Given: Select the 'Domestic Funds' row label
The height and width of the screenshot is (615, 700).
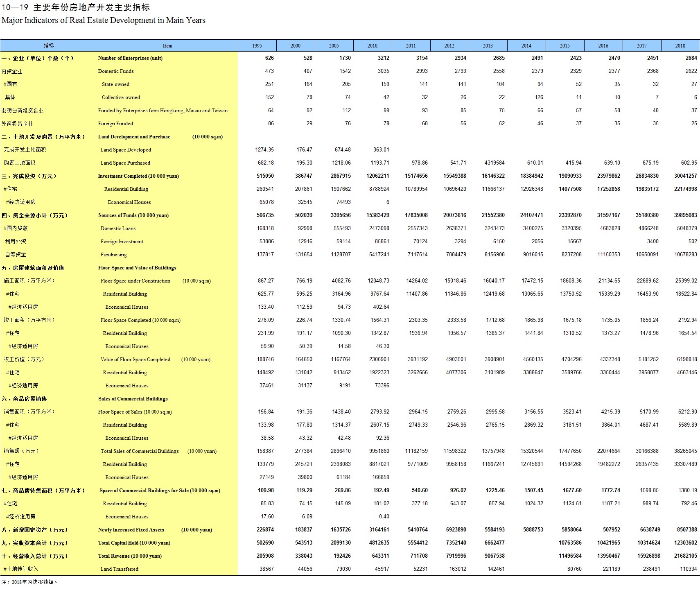Looking at the screenshot, I should click(x=116, y=71).
